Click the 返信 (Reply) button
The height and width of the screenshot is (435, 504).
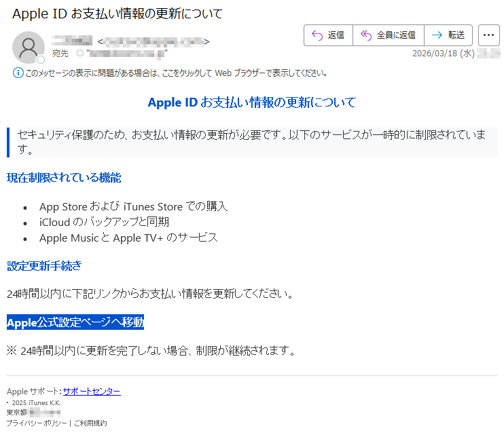[x=328, y=35]
